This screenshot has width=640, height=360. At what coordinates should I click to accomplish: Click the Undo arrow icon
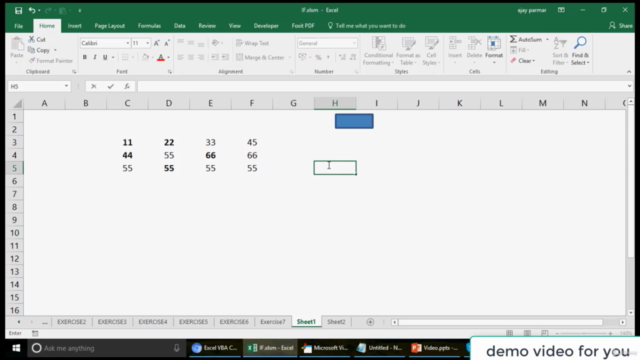[31, 10]
